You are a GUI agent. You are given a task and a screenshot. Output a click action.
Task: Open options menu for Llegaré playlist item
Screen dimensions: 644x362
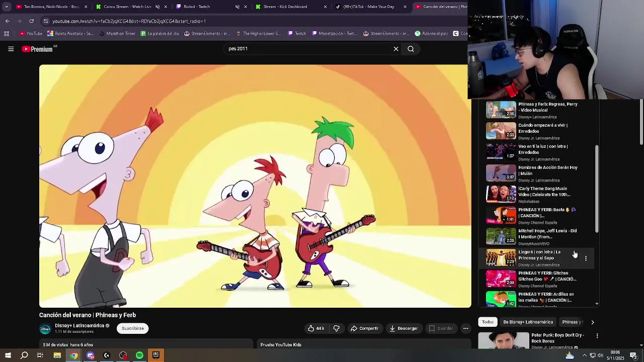tap(586, 258)
